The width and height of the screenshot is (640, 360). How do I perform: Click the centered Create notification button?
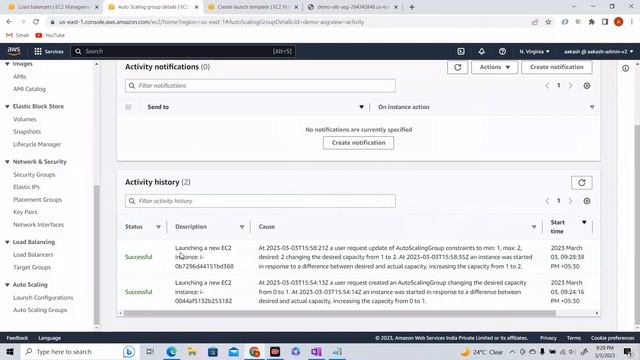pyautogui.click(x=358, y=143)
